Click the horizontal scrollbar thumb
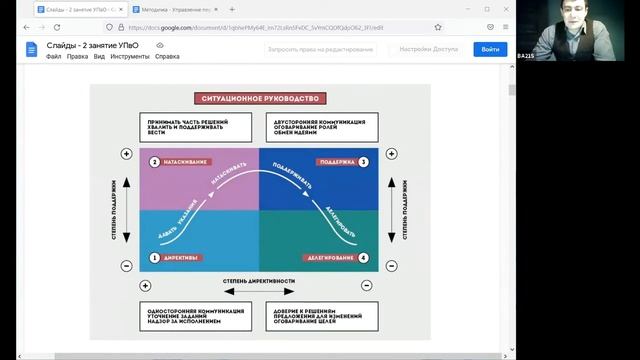Image resolution: width=640 pixels, height=360 pixels. click(x=278, y=356)
